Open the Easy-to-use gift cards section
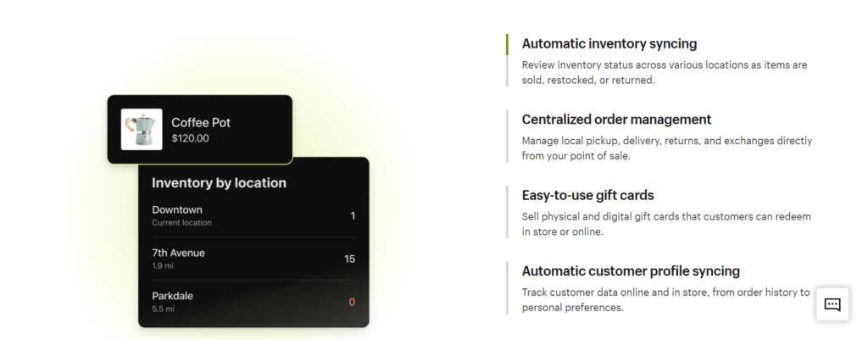The height and width of the screenshot is (340, 868). (587, 195)
